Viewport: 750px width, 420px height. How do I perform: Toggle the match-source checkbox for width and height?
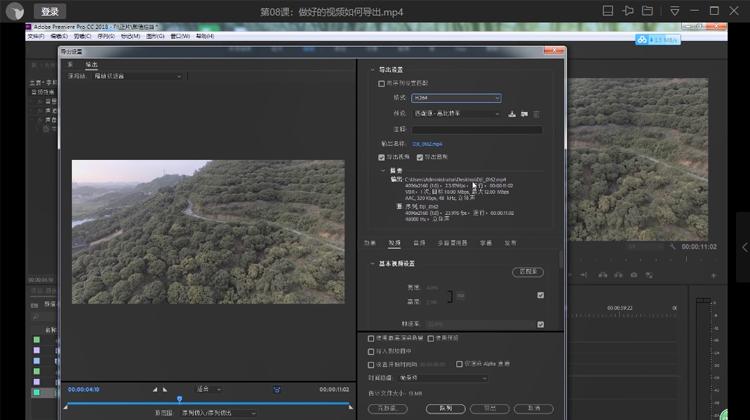[540, 295]
